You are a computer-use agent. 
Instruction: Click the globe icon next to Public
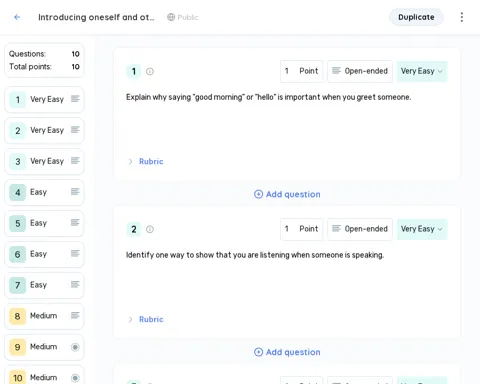[x=171, y=17]
